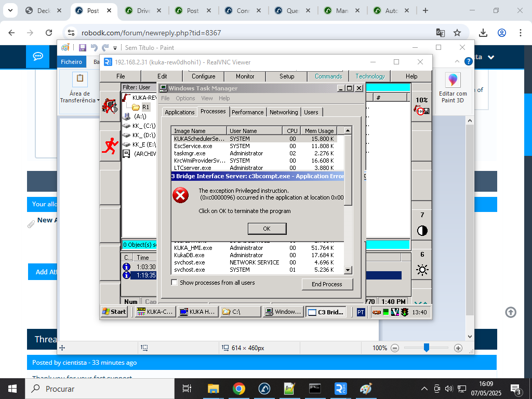Viewport: 532px width, 399px height.
Task: Click Paint help question mark icon
Action: tap(468, 61)
